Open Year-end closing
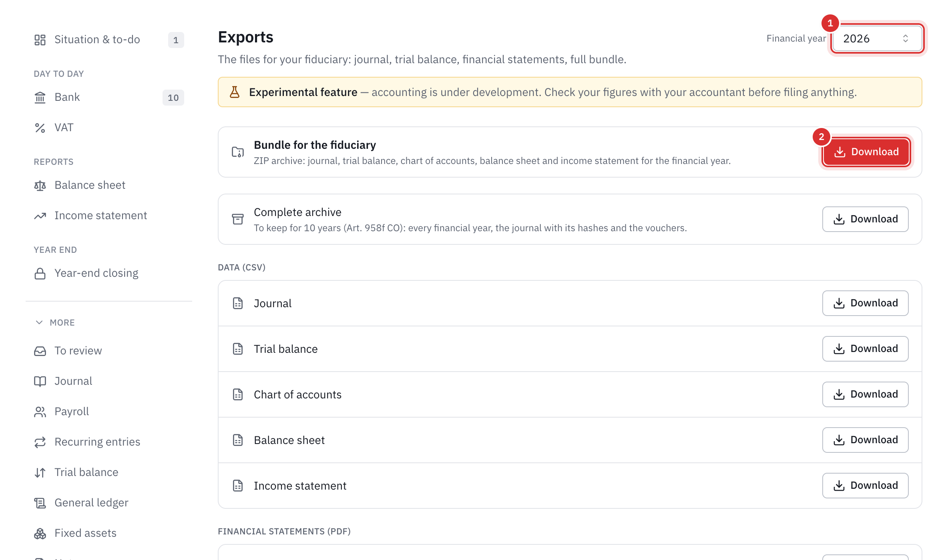948x560 pixels. 108,273
